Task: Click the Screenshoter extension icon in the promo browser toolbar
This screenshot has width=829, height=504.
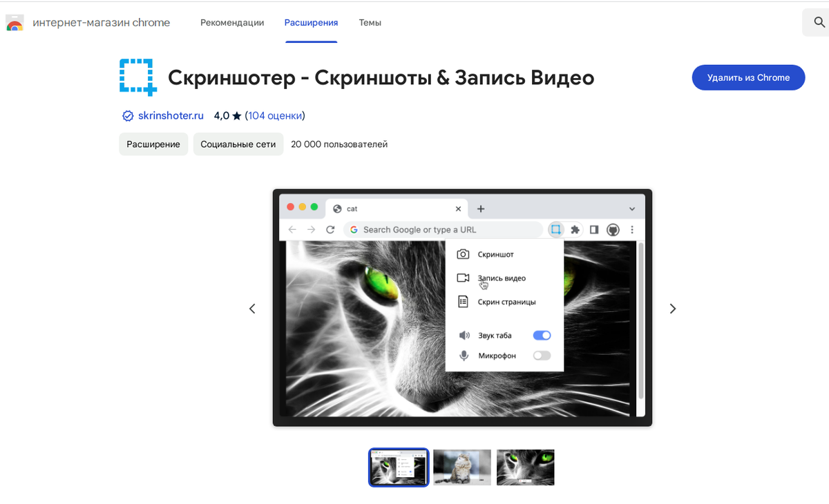Action: (x=555, y=229)
